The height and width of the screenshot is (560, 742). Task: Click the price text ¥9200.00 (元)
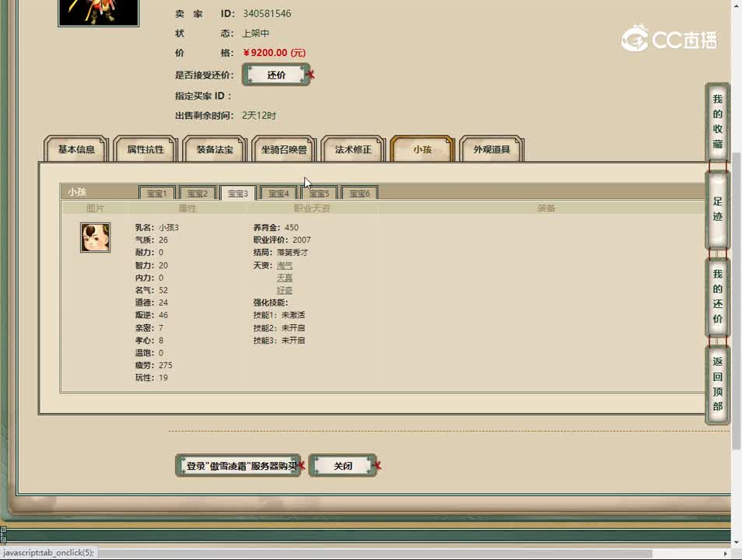click(x=274, y=53)
